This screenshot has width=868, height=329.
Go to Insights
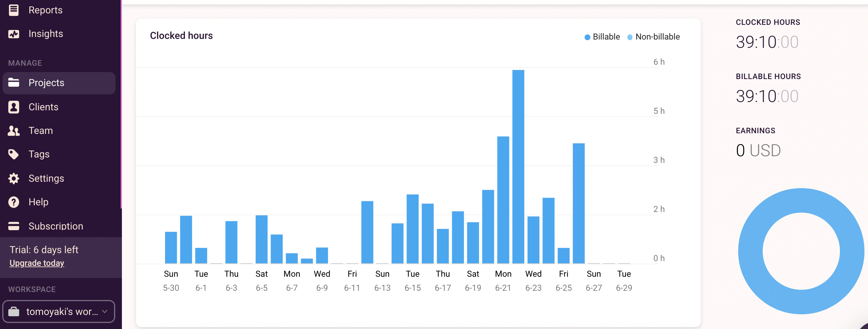pyautogui.click(x=46, y=34)
